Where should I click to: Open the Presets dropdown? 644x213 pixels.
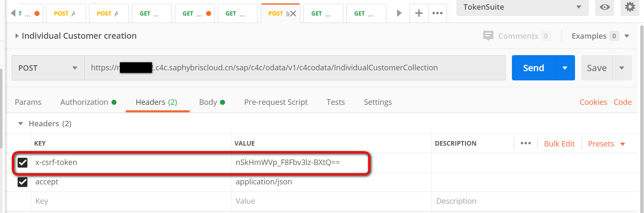tap(607, 144)
